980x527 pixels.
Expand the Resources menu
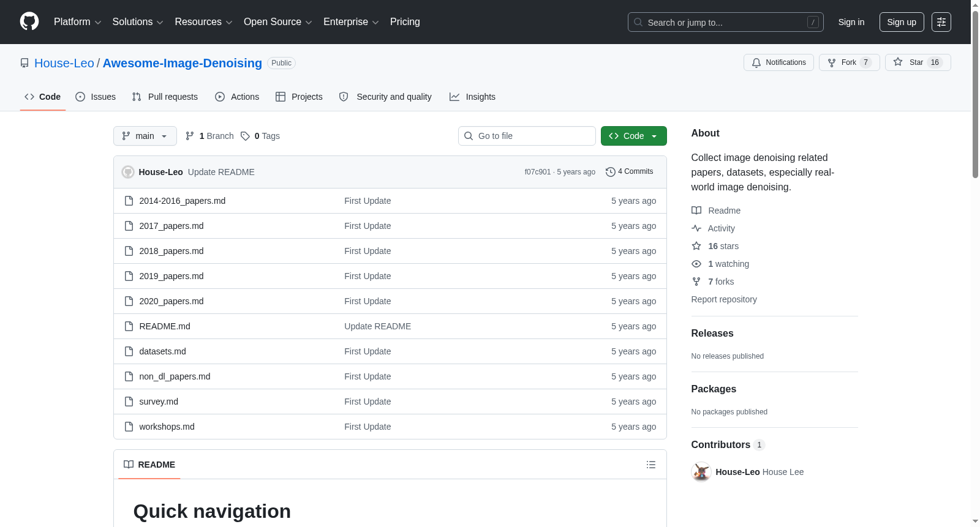203,22
